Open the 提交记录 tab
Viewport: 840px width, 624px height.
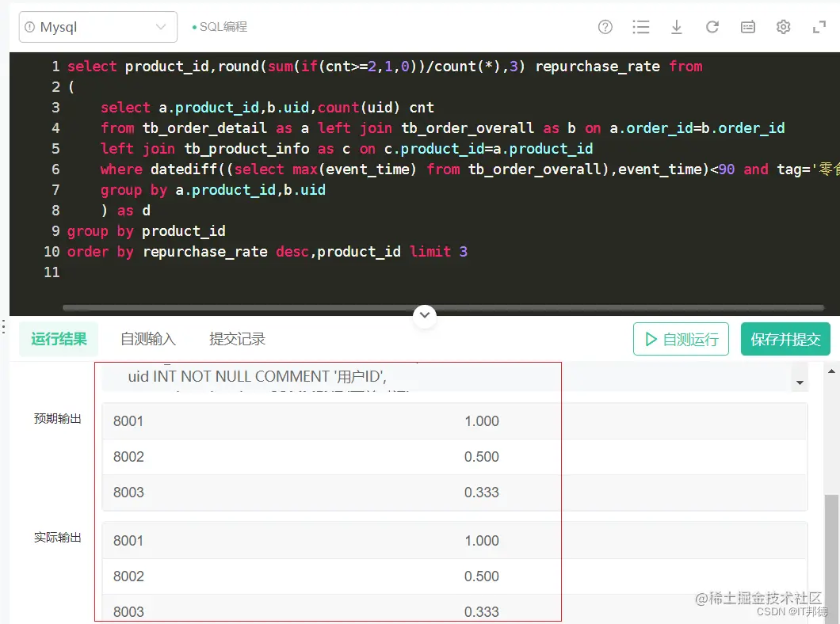point(237,339)
